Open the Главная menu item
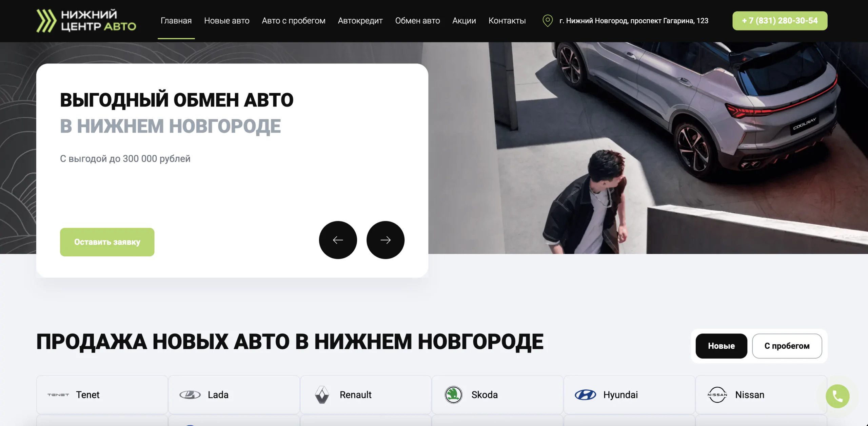Screen dimensions: 868x426 pyautogui.click(x=176, y=21)
